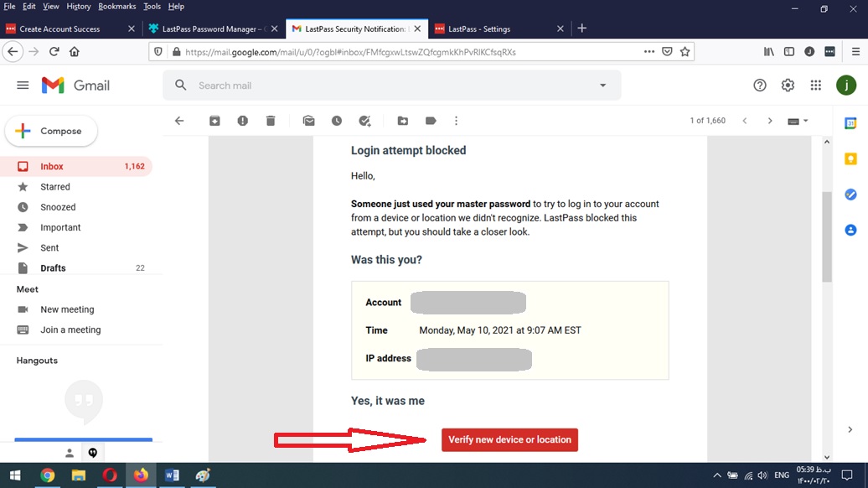The width and height of the screenshot is (868, 488).
Task: Open Hangouts conversations icon
Action: [x=92, y=453]
